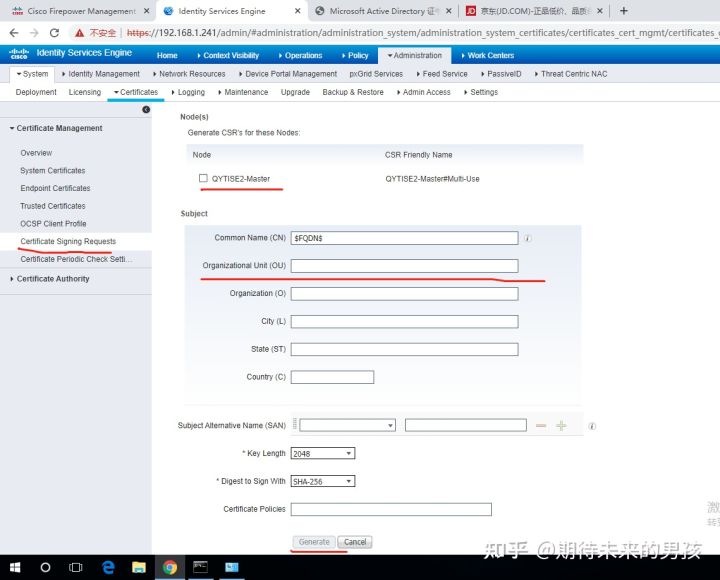Viewport: 720px width, 580px height.
Task: Open Key Length dropdown
Action: click(x=323, y=454)
